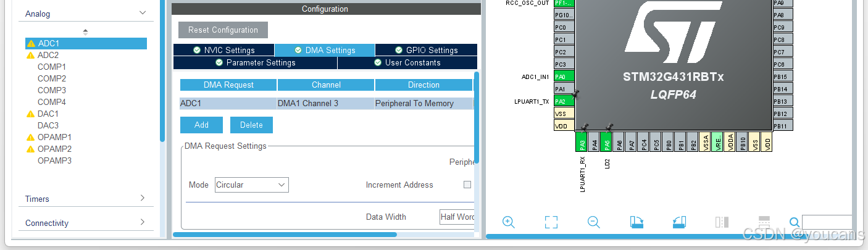Click the Channel column header
The image size is (868, 250).
[326, 85]
